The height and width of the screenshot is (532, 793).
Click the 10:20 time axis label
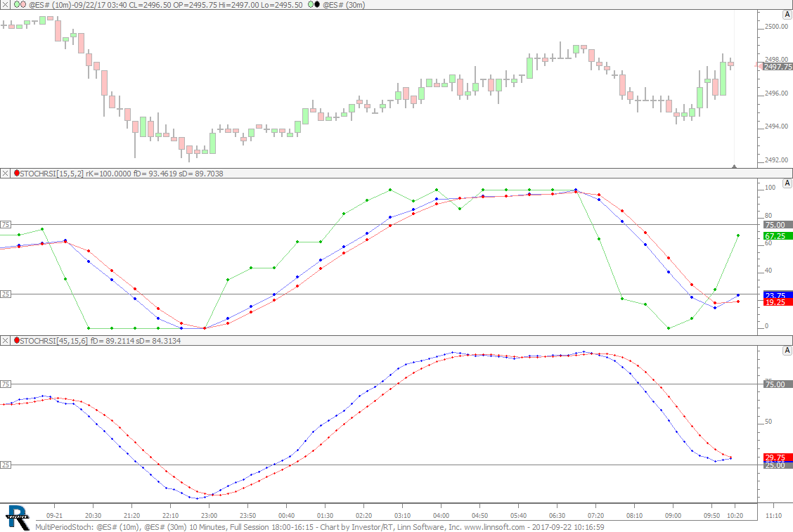click(x=735, y=515)
